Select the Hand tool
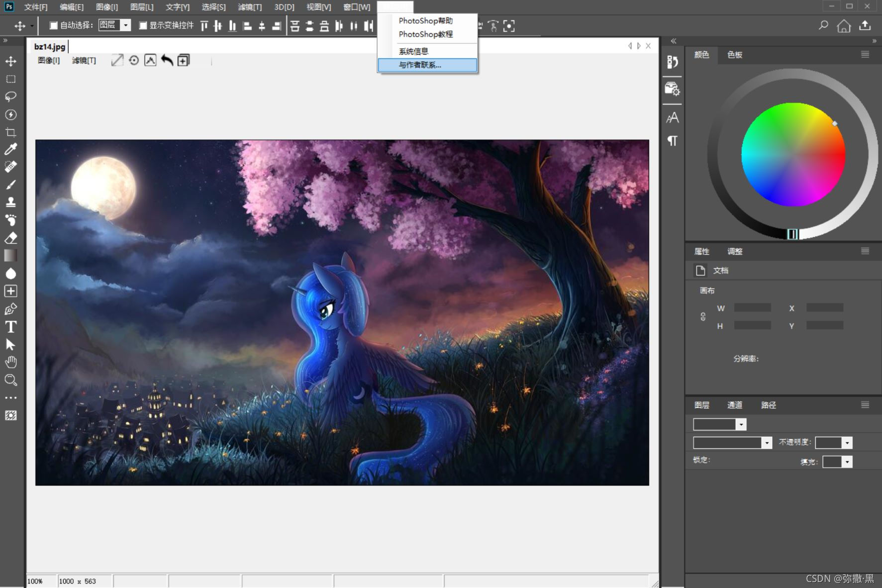 point(10,362)
